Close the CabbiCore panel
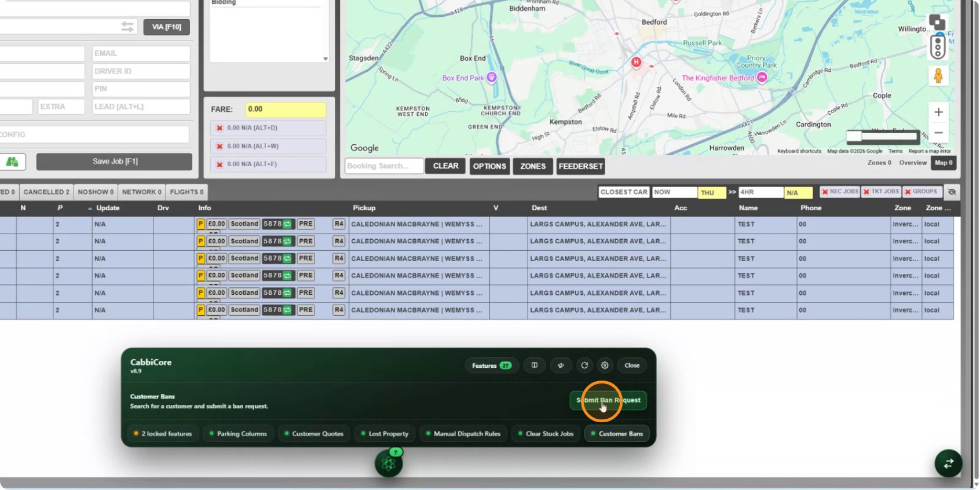This screenshot has height=490, width=980. click(x=632, y=365)
